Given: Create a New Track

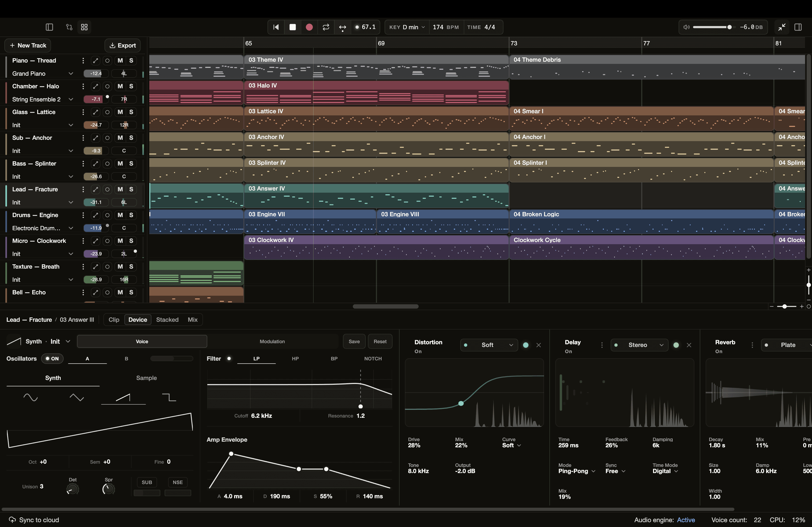Looking at the screenshot, I should (28, 45).
